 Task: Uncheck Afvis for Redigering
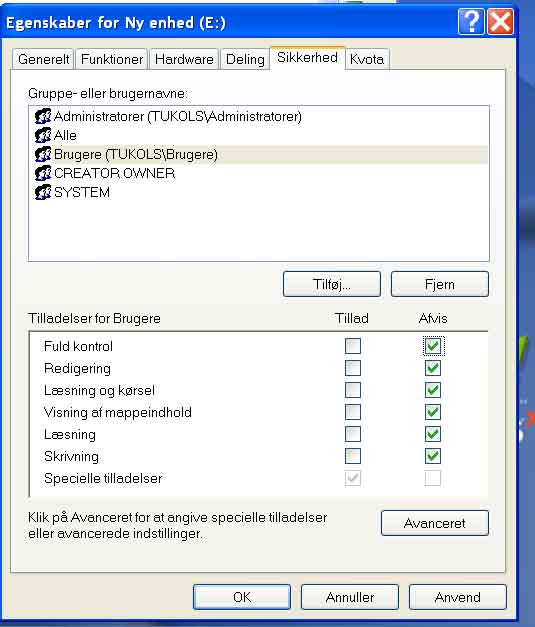tap(433, 368)
